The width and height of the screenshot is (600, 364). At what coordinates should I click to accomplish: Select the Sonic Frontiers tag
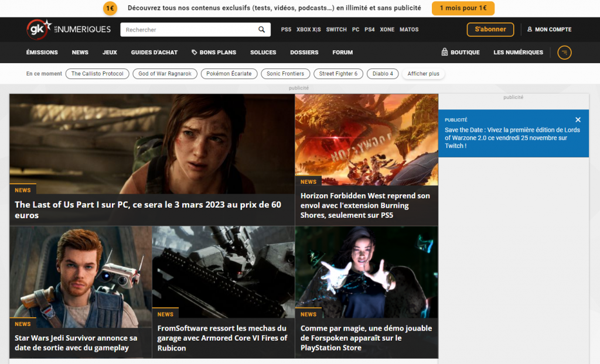click(285, 74)
